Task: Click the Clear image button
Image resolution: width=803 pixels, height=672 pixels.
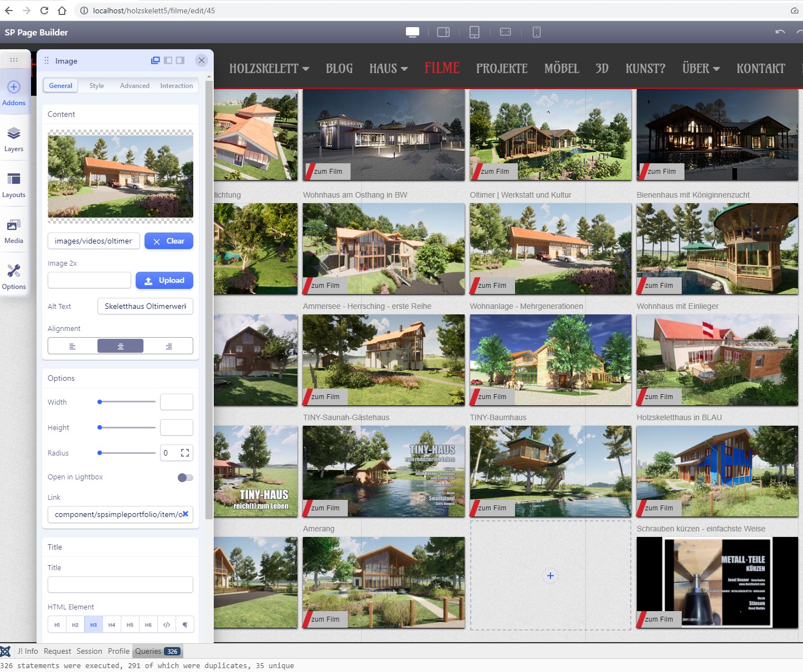Action: click(169, 241)
